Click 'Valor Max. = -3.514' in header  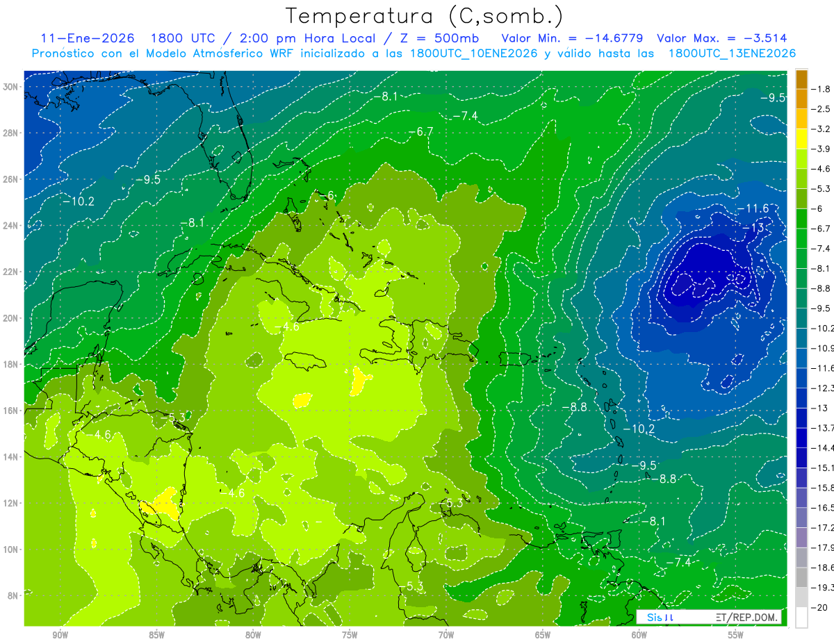click(721, 39)
